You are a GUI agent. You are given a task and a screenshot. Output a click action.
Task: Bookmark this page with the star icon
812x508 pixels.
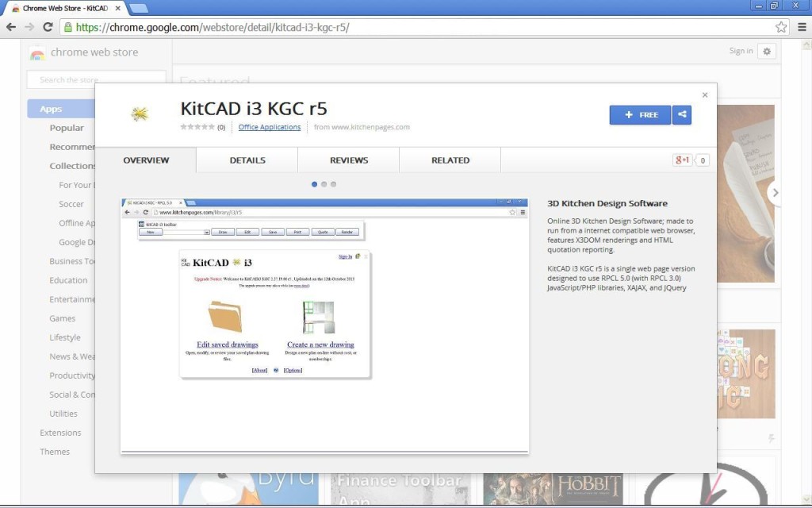[x=781, y=27]
